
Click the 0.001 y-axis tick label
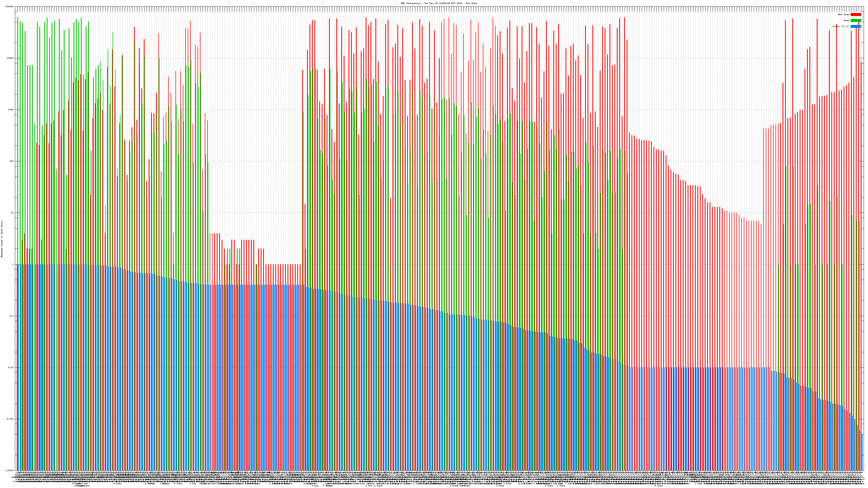[x=11, y=419]
